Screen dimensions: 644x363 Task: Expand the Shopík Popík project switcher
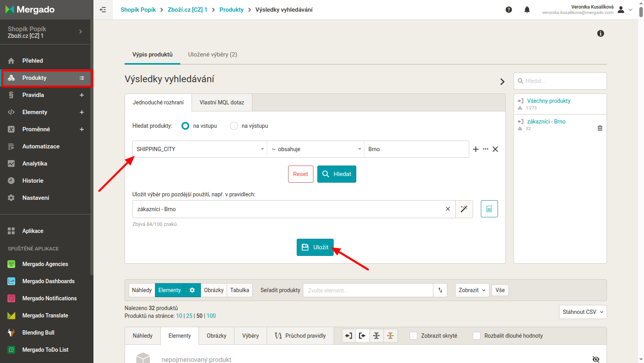[x=81, y=32]
